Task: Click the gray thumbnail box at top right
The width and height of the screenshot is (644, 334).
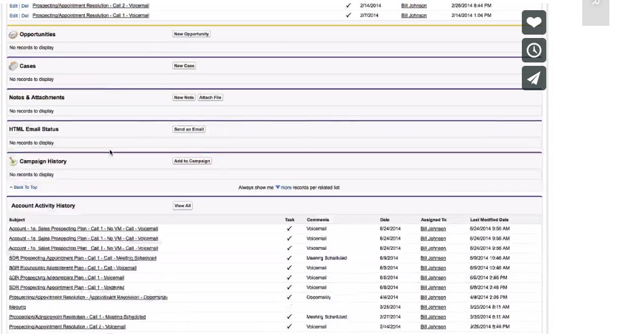Action: click(596, 12)
